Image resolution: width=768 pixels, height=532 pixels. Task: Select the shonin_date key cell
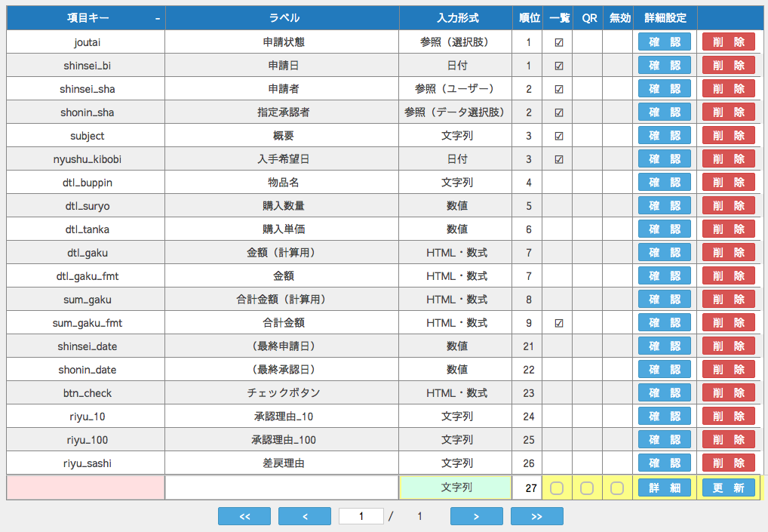pyautogui.click(x=86, y=369)
